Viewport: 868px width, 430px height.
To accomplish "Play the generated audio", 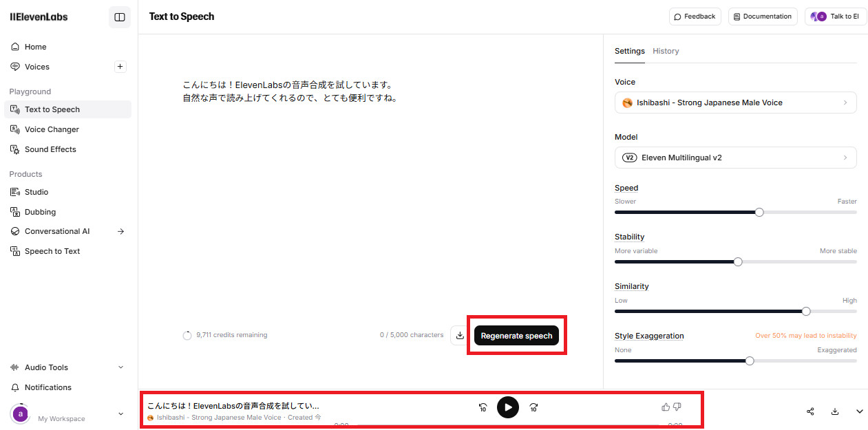I will click(508, 407).
